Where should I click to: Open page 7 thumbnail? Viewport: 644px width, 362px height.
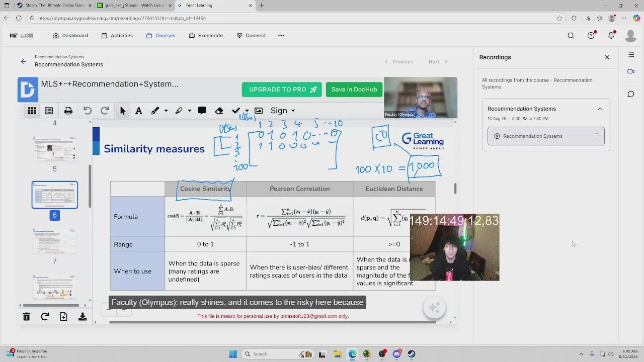pyautogui.click(x=55, y=241)
